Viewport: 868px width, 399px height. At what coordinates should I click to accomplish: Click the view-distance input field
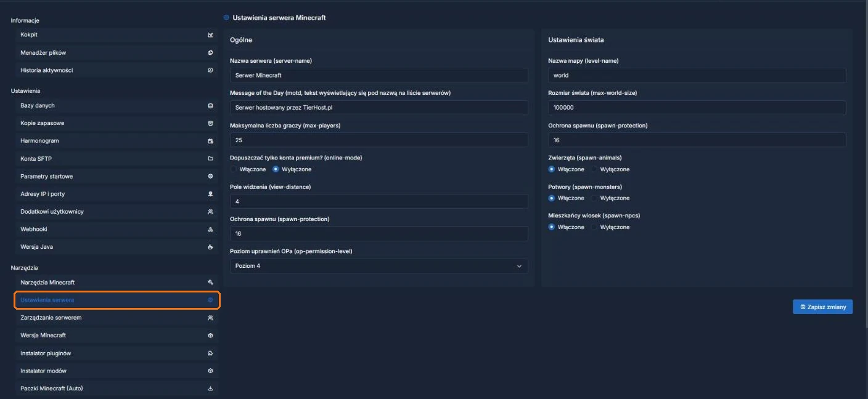tap(379, 201)
